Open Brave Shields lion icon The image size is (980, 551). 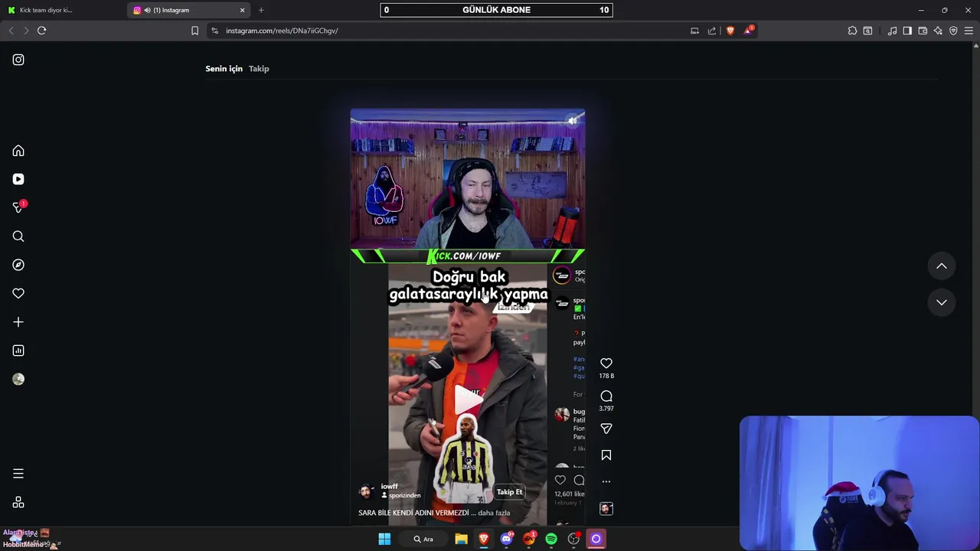[730, 31]
